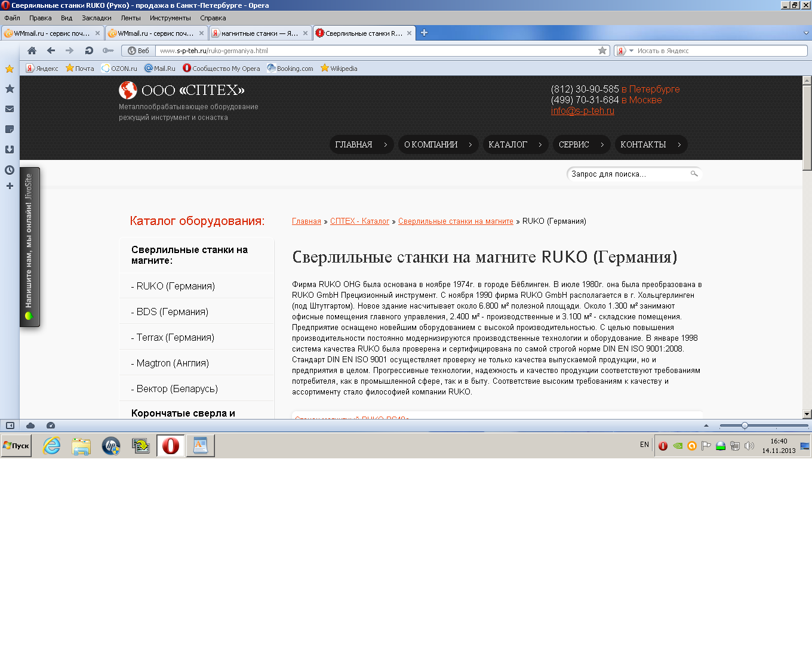Open О КОМПАНИИ navigation item
812x672 pixels.
pos(438,144)
